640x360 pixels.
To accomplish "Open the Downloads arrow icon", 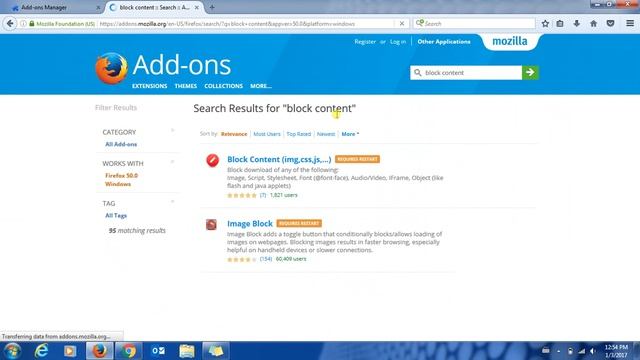I will (x=576, y=24).
